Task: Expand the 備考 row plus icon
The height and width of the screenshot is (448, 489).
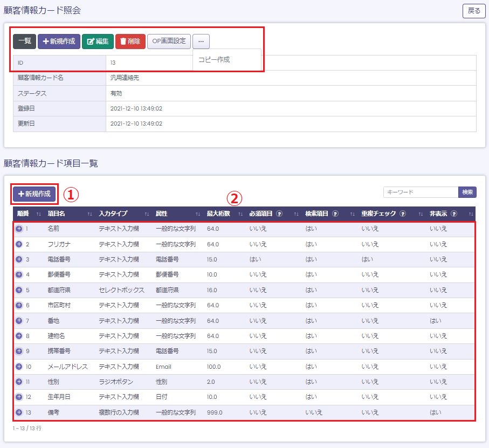Action: pyautogui.click(x=19, y=412)
